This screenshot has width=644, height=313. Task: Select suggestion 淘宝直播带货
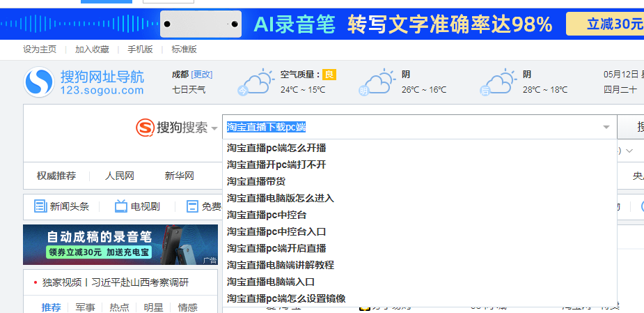(419, 181)
